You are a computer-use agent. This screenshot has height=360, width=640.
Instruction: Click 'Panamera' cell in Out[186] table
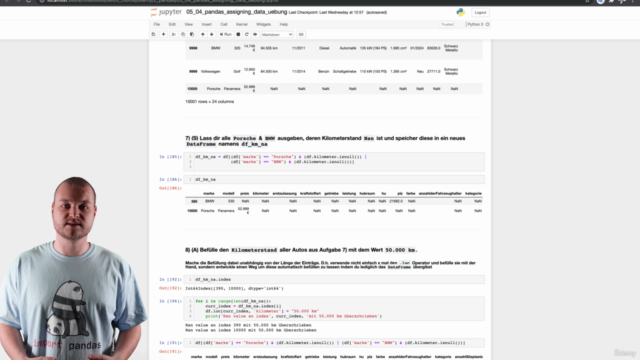tap(226, 211)
